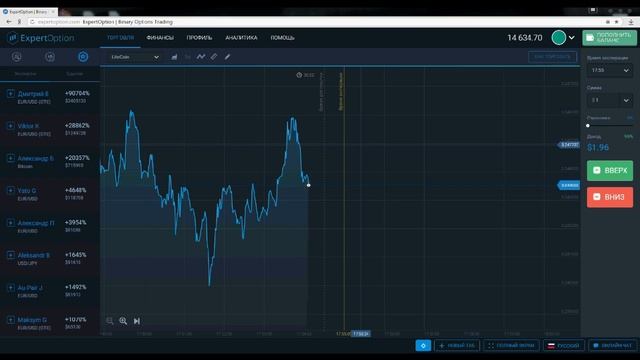640x360 pixels.
Task: Open the ФИНАНСЫ menu
Action: pos(160,38)
